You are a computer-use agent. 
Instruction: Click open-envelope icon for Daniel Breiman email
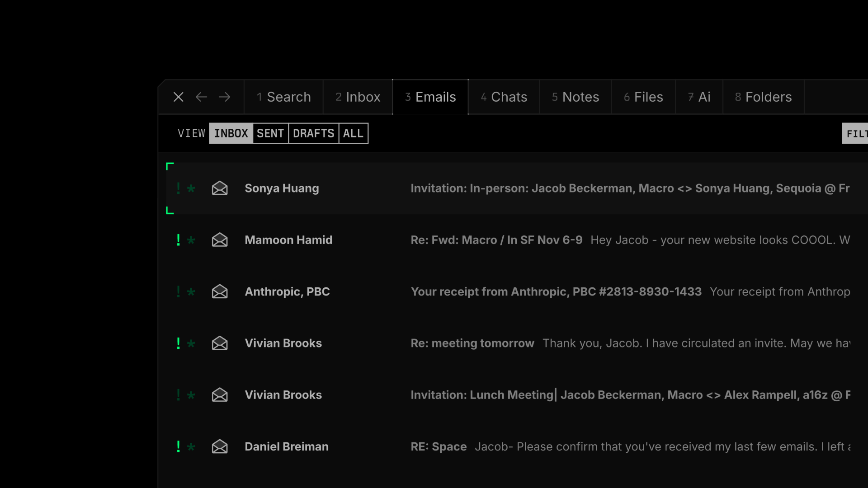coord(220,446)
